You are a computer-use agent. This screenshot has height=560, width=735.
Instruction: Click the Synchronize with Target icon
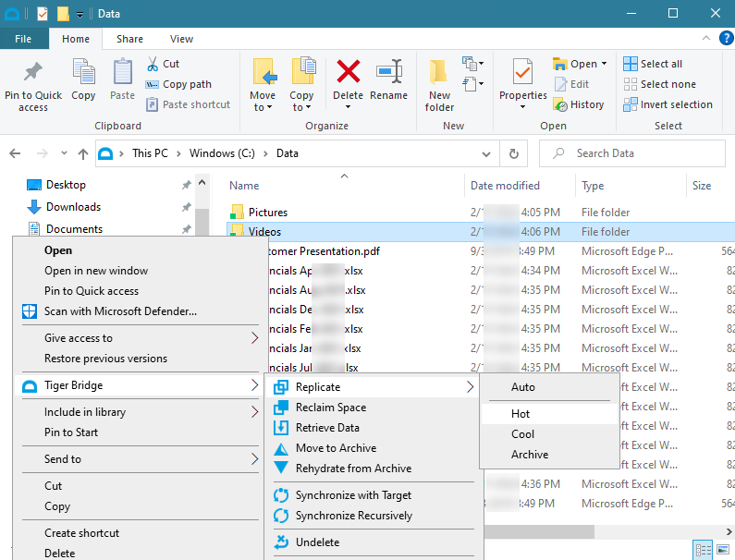[x=280, y=495]
